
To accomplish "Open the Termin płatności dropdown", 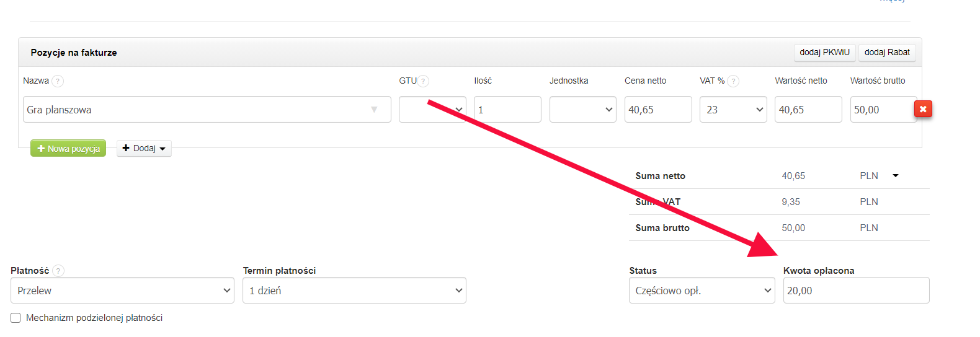I will point(354,291).
